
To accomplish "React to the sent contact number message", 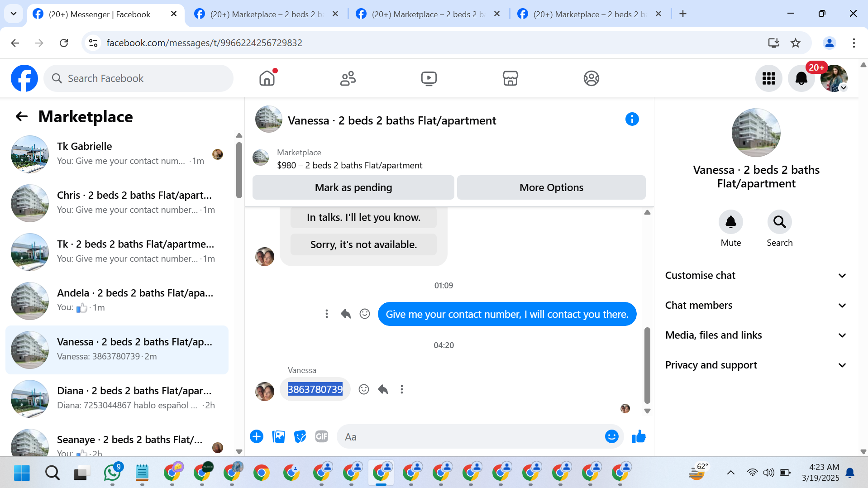I will pyautogui.click(x=365, y=314).
